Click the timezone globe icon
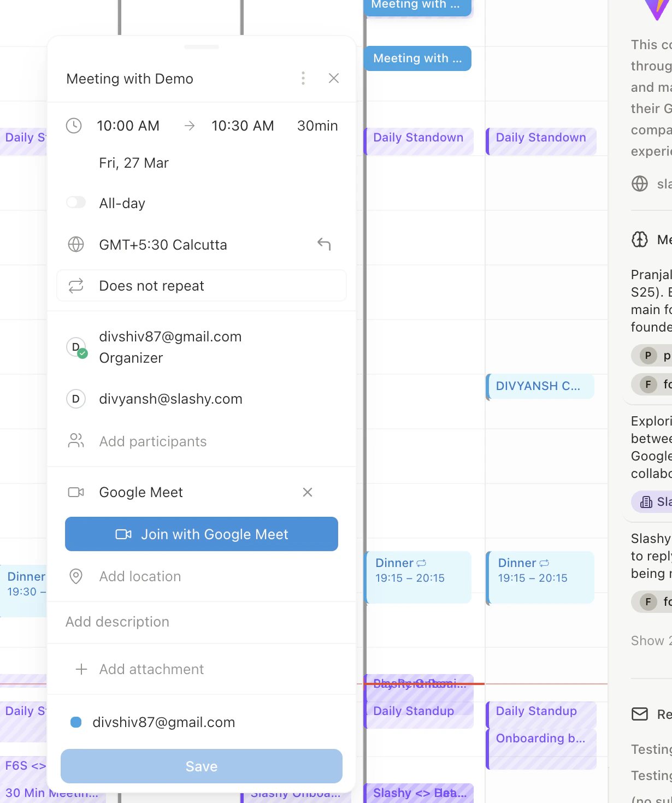This screenshot has height=803, width=672. [75, 244]
